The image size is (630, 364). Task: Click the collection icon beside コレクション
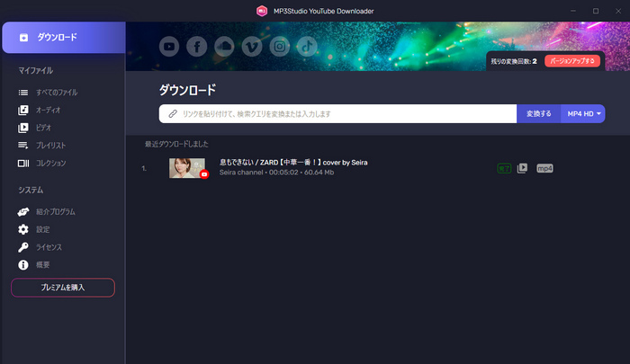coord(23,163)
